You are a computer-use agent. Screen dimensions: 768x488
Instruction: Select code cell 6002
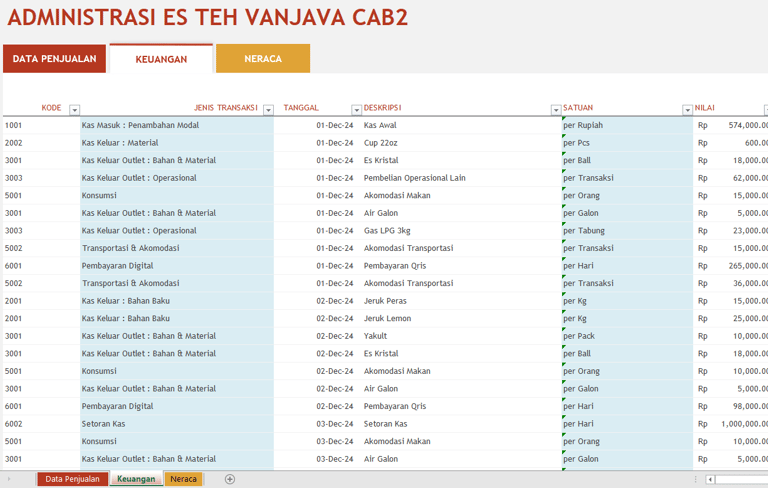click(x=41, y=424)
